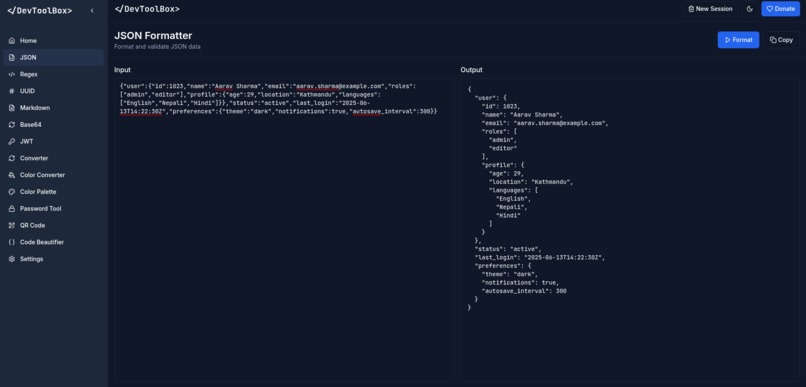Click the "editor" entry in output
Image resolution: width=806 pixels, height=387 pixels.
tap(503, 149)
